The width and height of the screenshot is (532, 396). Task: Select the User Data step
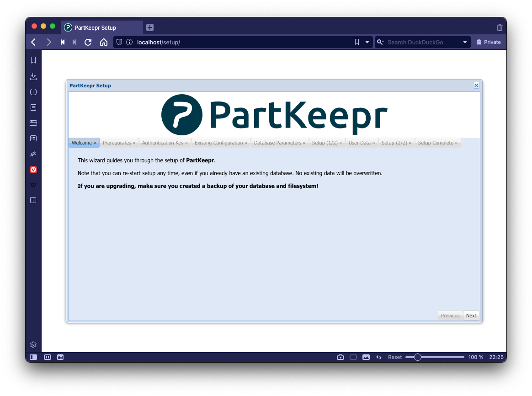tap(362, 143)
